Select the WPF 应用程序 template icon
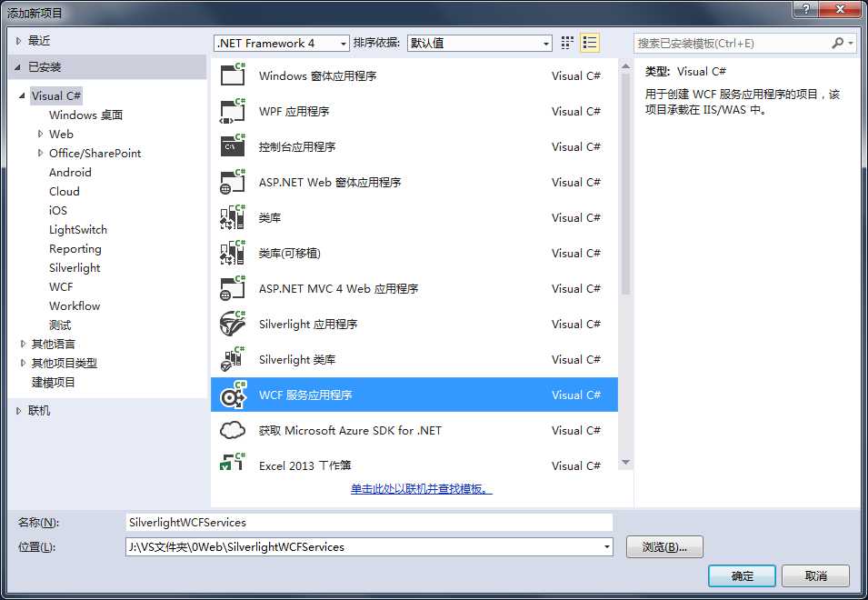 [x=233, y=111]
